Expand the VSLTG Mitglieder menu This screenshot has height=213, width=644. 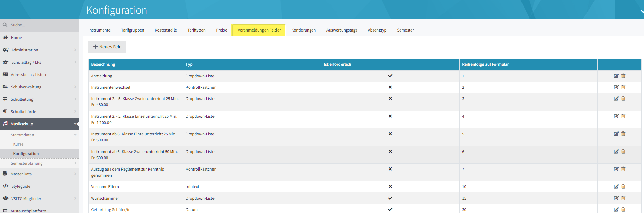(x=75, y=199)
